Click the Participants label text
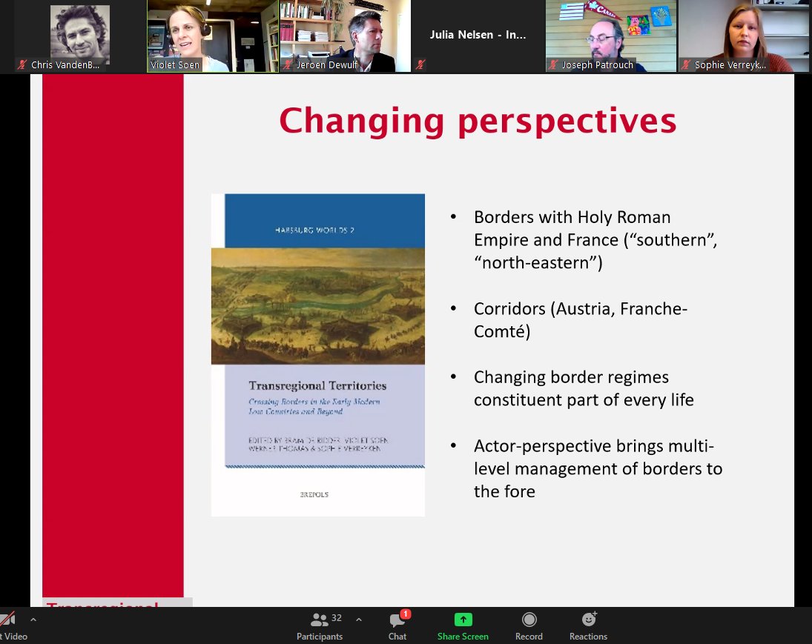Viewport: 812px width, 644px height. click(x=320, y=637)
